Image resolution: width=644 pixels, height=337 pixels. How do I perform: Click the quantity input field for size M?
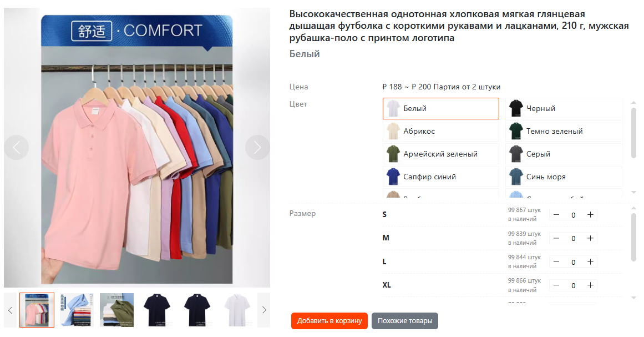[573, 238]
